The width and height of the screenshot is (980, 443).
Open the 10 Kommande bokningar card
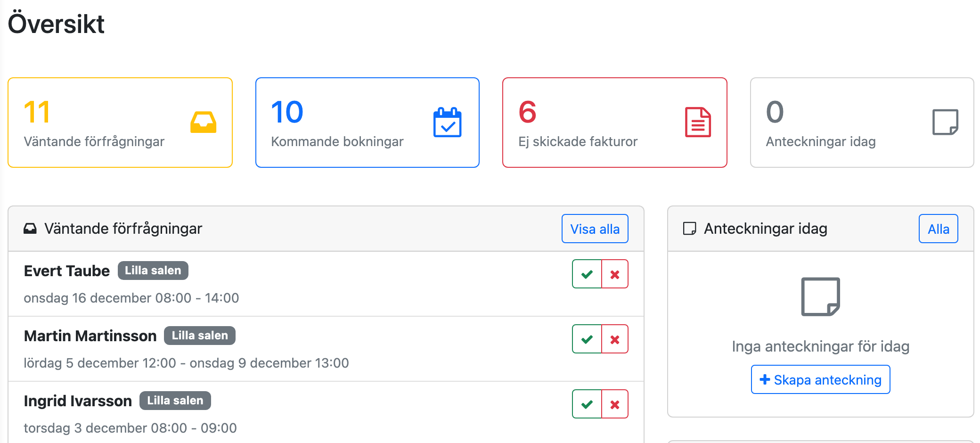[x=367, y=123]
